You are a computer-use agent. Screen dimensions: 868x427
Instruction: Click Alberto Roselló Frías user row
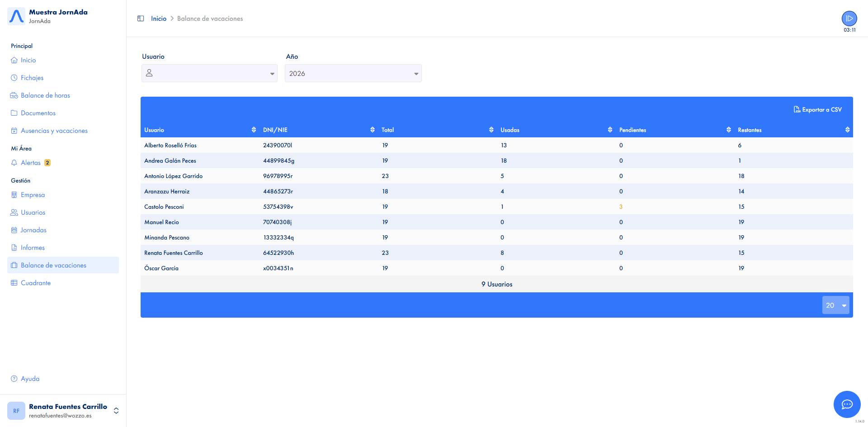497,145
